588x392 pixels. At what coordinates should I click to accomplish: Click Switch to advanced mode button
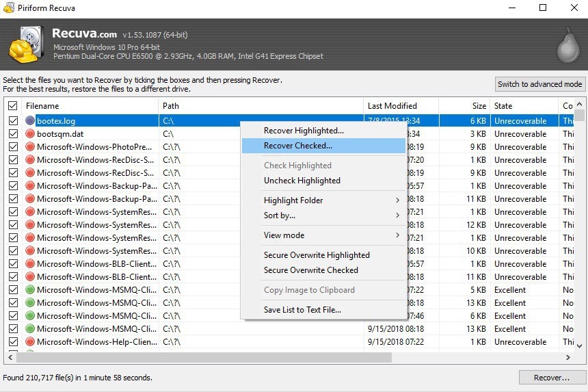coord(539,84)
